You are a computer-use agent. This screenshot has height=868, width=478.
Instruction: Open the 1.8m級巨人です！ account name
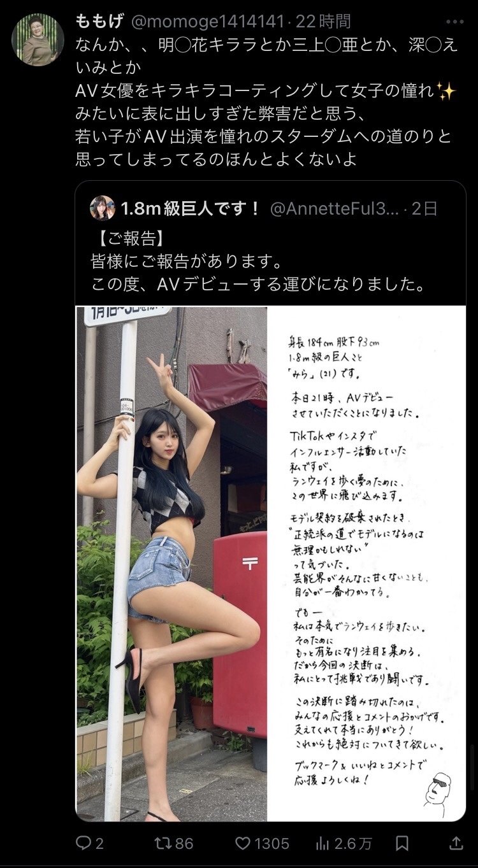pos(191,208)
